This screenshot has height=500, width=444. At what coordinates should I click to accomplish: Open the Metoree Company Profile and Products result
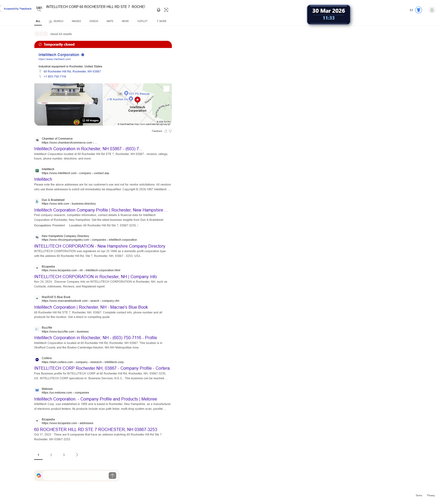tap(95, 399)
